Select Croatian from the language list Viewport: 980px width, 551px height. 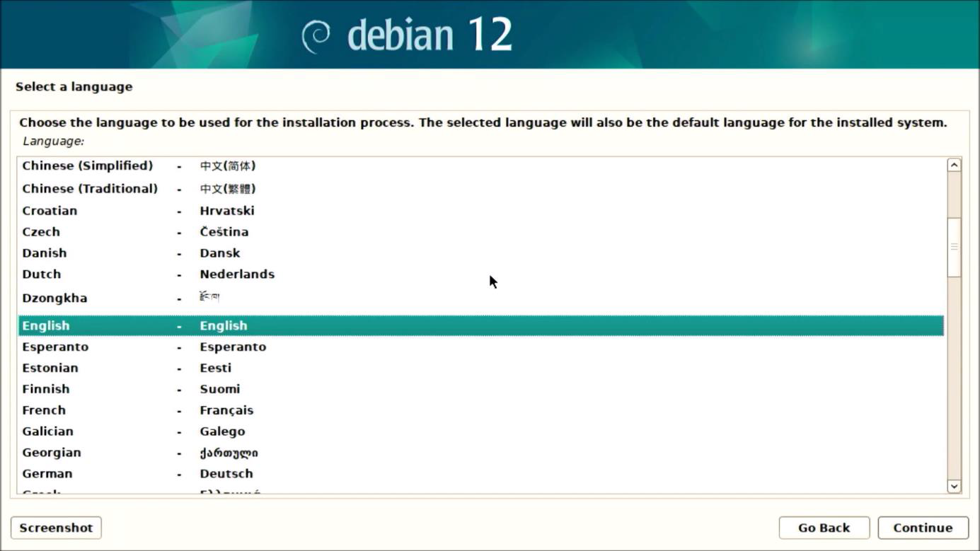[x=481, y=211]
